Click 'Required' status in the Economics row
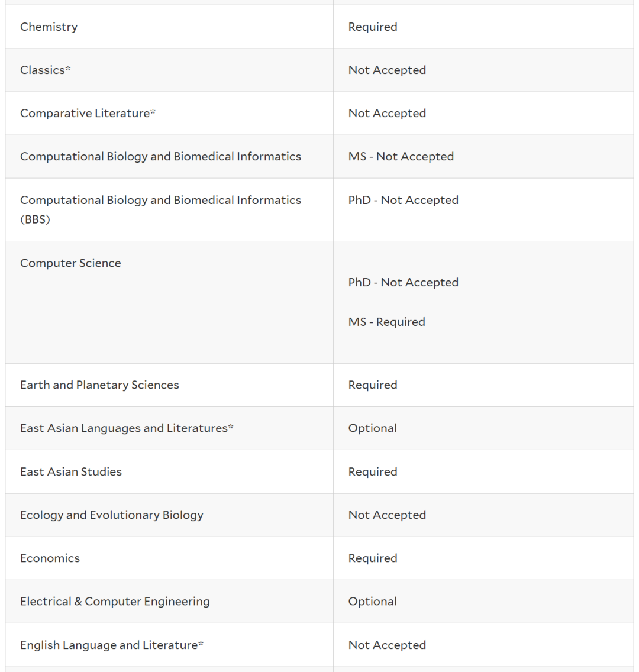The width and height of the screenshot is (639, 672). tap(372, 558)
